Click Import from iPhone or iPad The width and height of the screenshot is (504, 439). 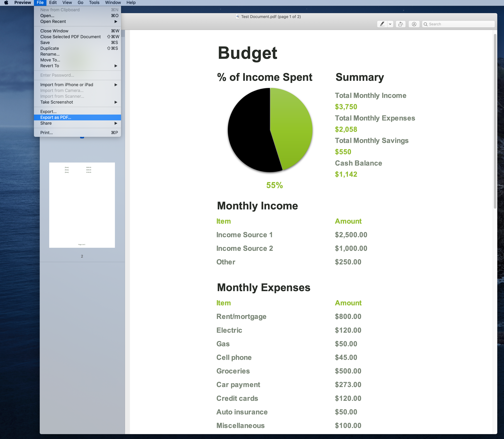click(67, 85)
